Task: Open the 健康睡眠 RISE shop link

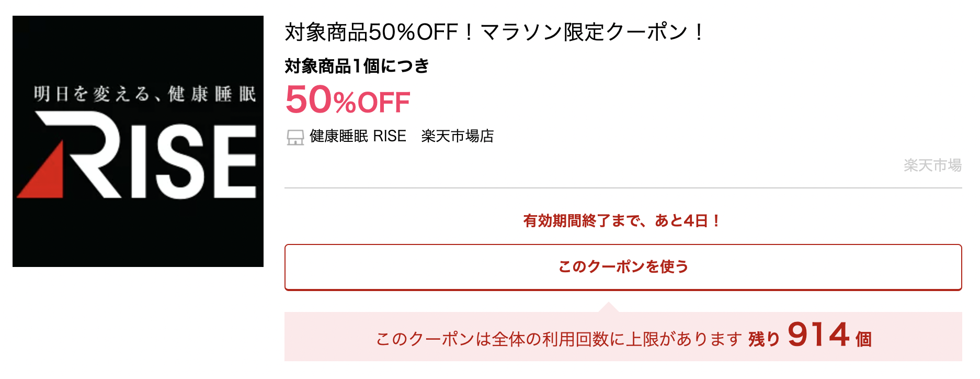Action: [x=358, y=136]
